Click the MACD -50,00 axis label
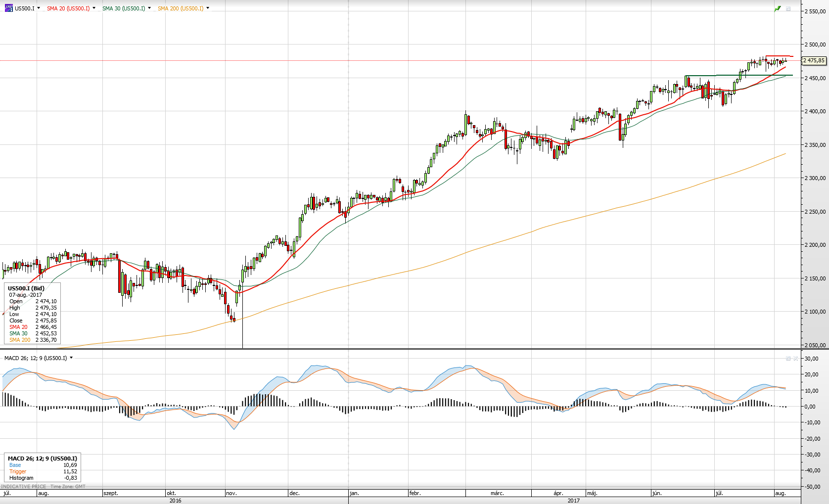The width and height of the screenshot is (829, 504). [x=813, y=487]
